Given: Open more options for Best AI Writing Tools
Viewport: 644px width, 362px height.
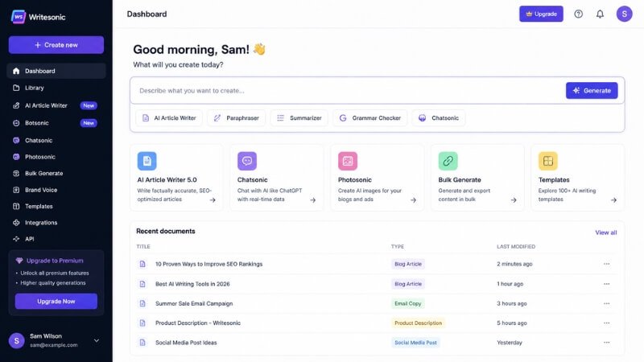Looking at the screenshot, I should (607, 284).
